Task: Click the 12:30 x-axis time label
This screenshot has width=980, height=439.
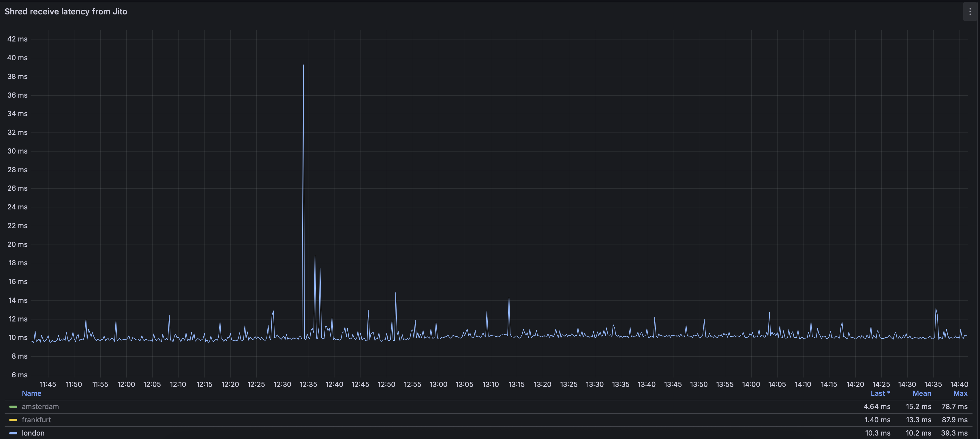Action: pos(282,384)
